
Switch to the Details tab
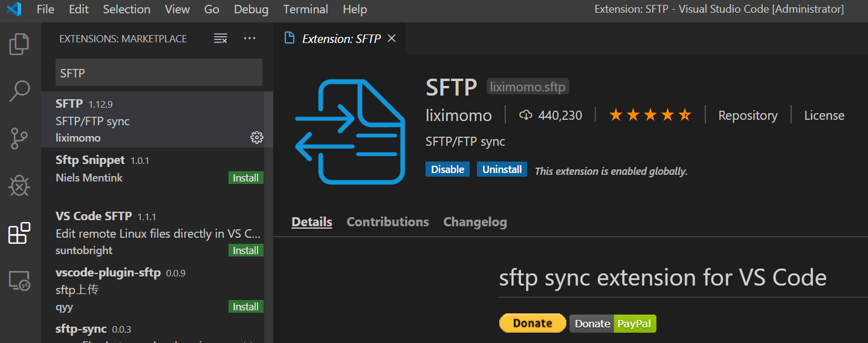[x=312, y=222]
